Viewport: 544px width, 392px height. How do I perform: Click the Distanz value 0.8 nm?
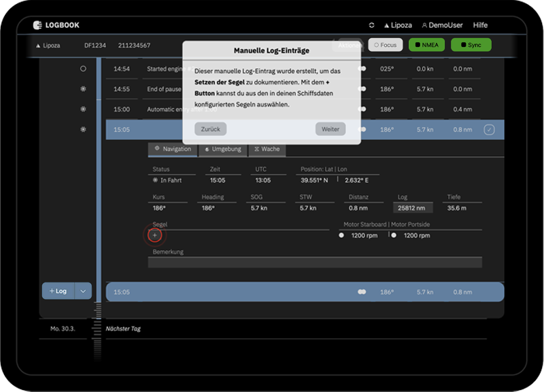click(358, 209)
